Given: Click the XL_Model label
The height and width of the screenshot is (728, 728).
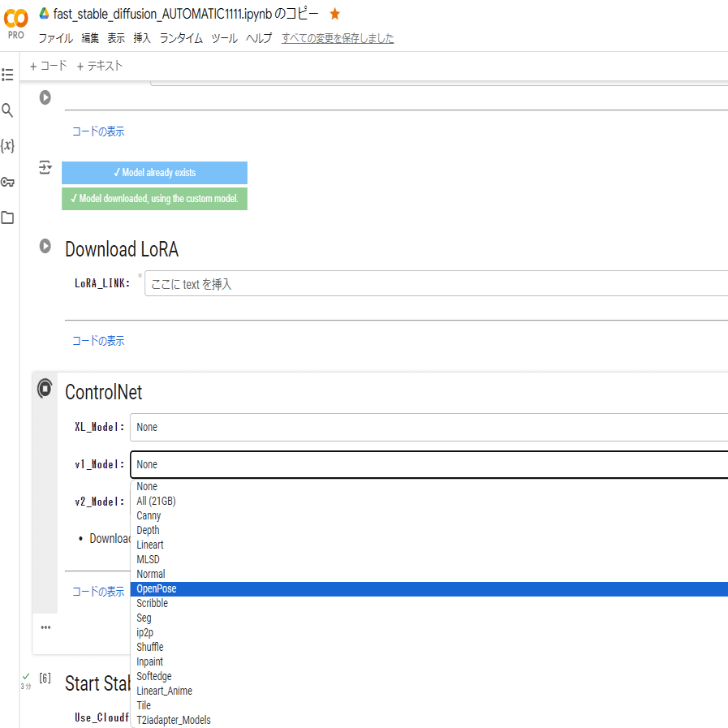Looking at the screenshot, I should tap(100, 427).
